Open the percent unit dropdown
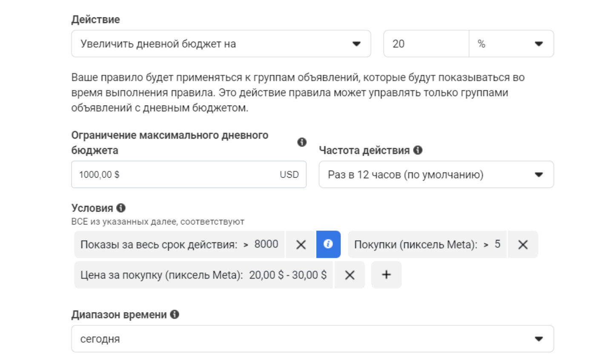 (511, 44)
